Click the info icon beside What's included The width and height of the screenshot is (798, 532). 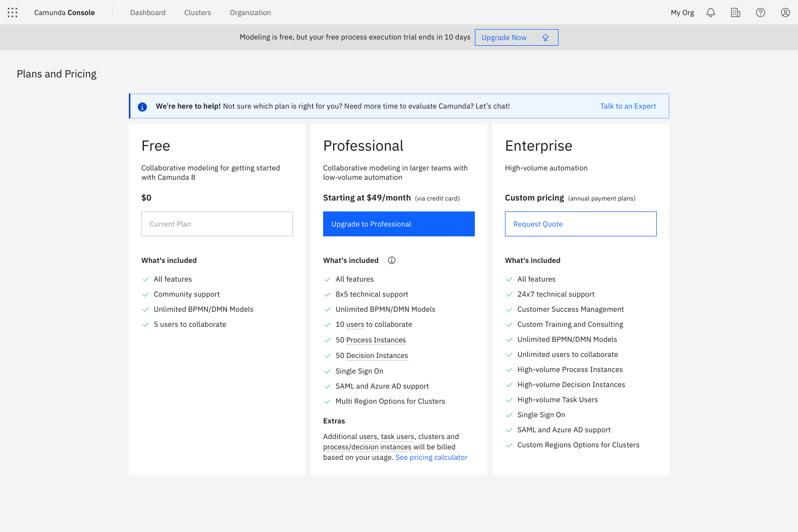[x=392, y=260]
